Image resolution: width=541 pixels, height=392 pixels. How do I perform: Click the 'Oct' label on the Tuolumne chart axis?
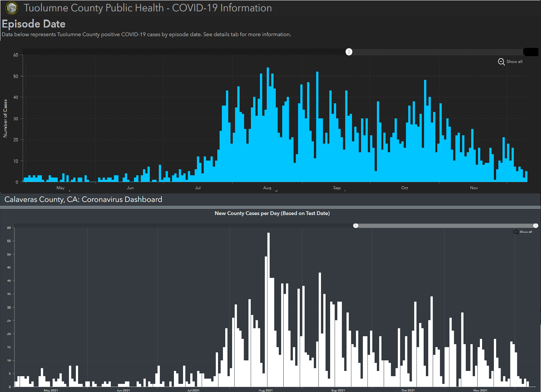tap(404, 188)
